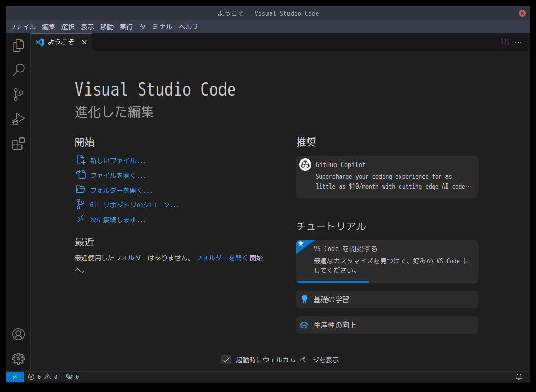Click the 新しいファイル... link

click(x=118, y=160)
